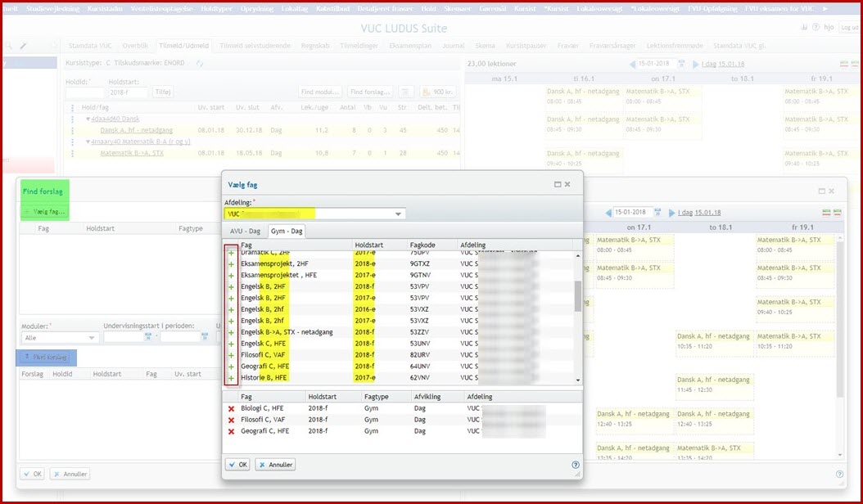
Task: Remove selected Geografi C, HFE with red X
Action: (231, 431)
